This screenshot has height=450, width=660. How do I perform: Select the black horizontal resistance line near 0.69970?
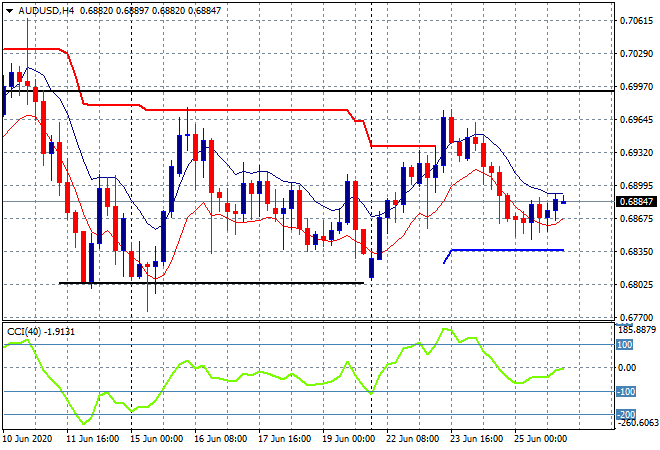[307, 91]
